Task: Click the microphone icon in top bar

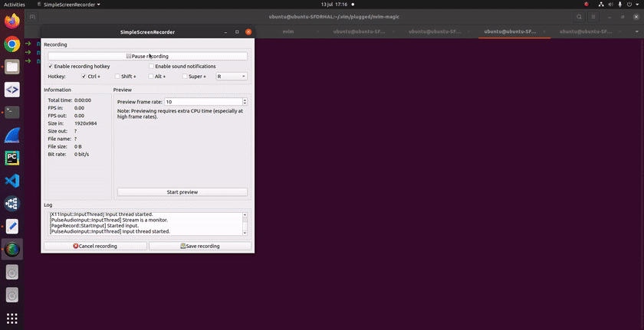Action: [x=619, y=5]
